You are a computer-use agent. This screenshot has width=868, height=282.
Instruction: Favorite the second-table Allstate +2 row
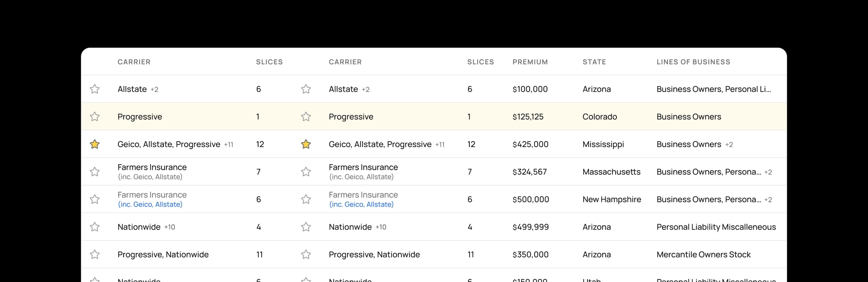click(306, 89)
